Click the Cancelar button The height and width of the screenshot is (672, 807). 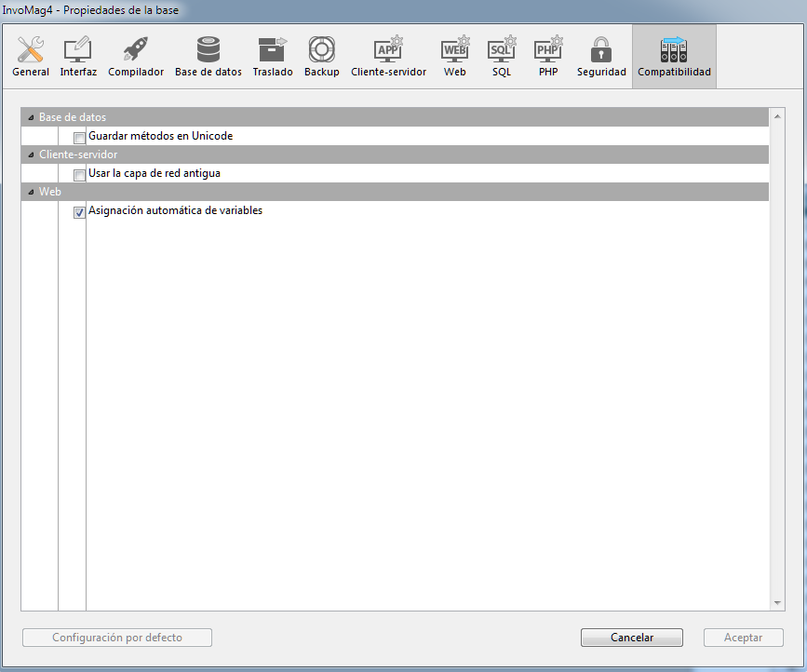(631, 638)
